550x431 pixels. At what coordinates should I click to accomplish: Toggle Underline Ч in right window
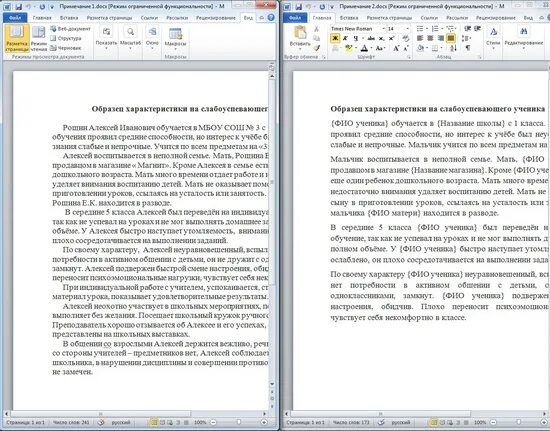coord(356,38)
